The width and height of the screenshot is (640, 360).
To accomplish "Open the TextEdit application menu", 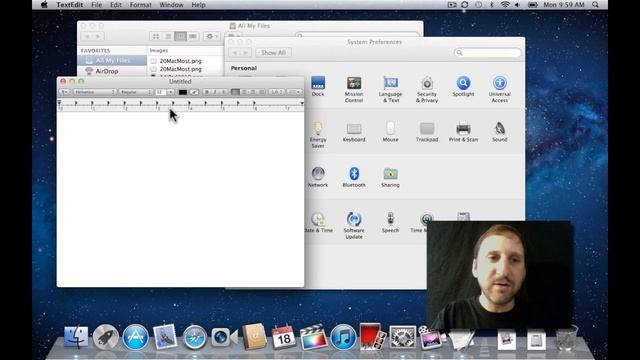I will [x=69, y=5].
